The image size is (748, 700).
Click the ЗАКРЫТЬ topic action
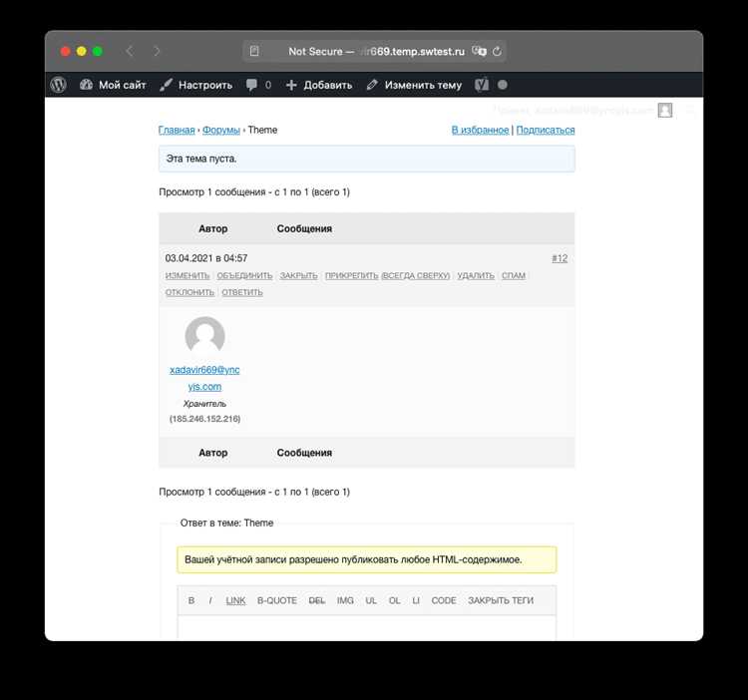pyautogui.click(x=298, y=275)
